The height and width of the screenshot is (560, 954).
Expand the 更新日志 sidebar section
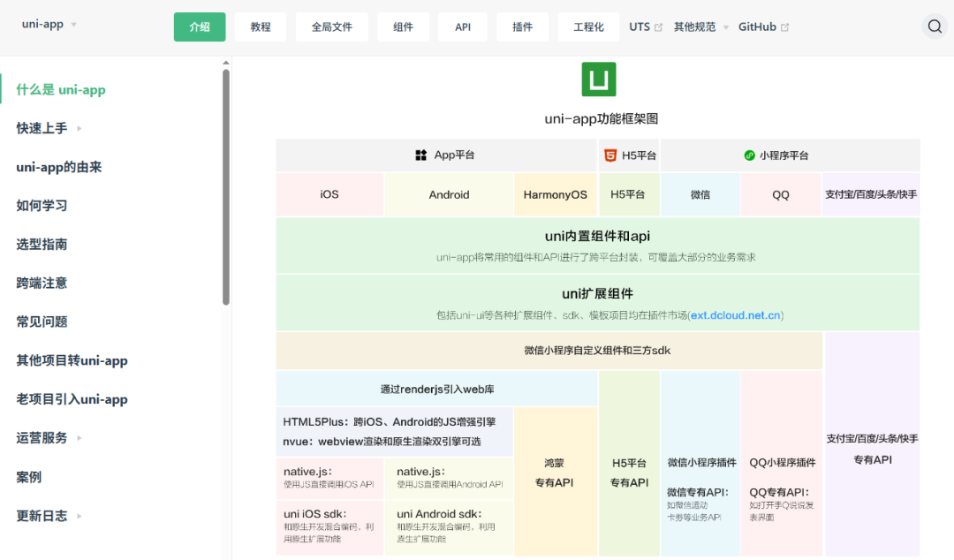click(49, 516)
